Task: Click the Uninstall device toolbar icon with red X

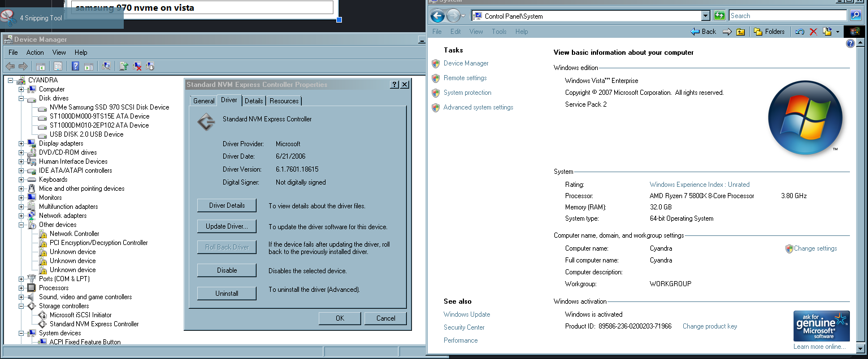Action: 137,66
